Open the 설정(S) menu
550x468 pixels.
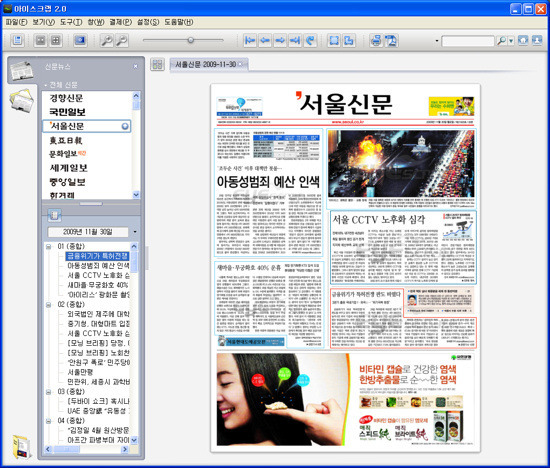tap(148, 22)
